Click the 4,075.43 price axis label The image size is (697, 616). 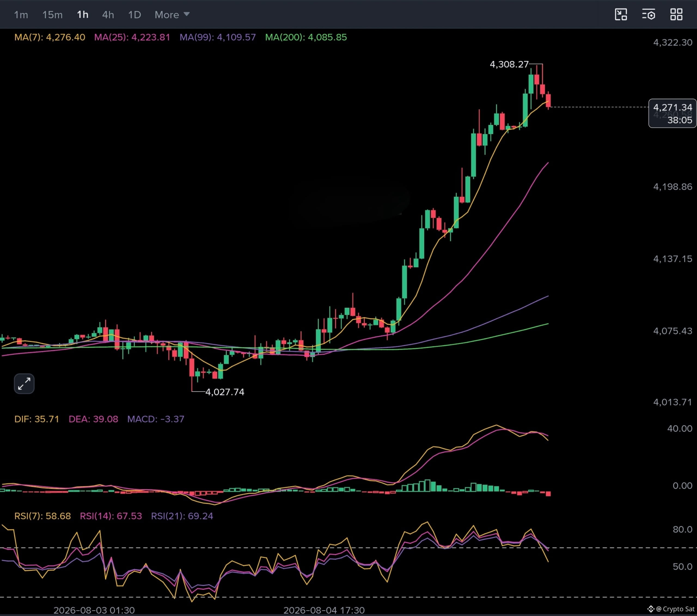[672, 331]
